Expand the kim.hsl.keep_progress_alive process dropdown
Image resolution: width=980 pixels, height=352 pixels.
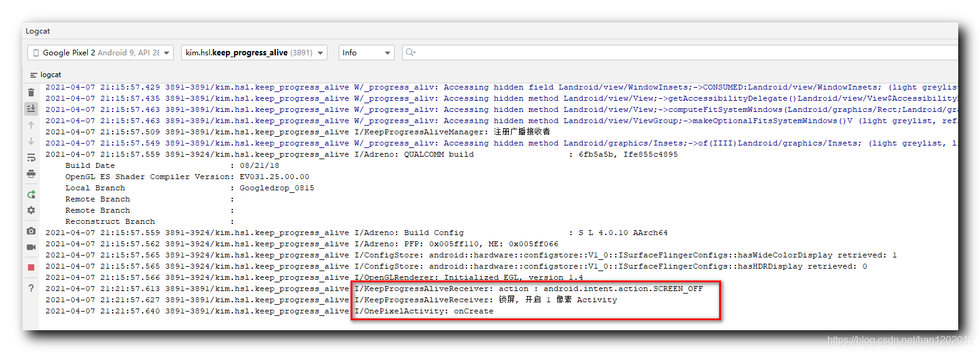[254, 53]
